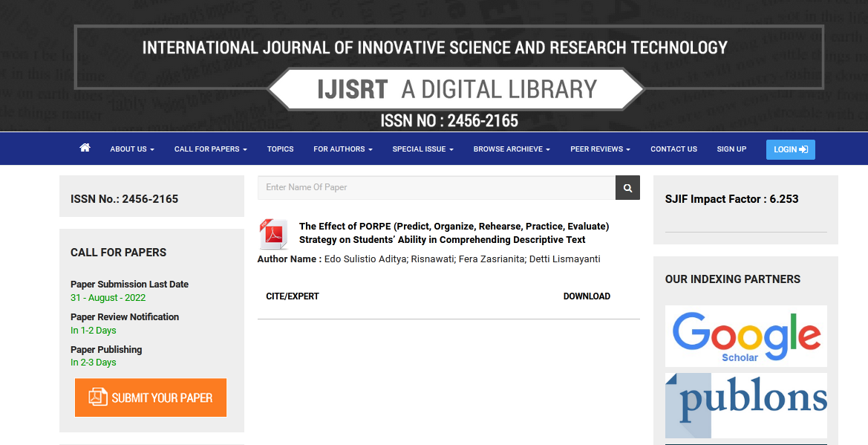
Task: Click the home icon in navbar
Action: pos(85,149)
